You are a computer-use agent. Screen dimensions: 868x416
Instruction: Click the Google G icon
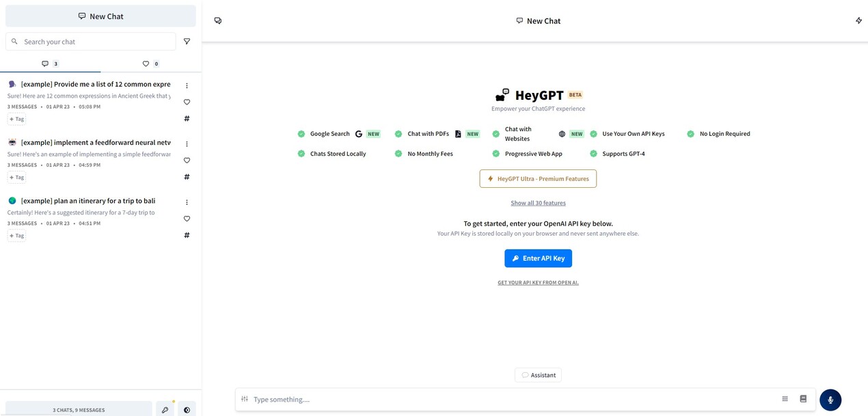point(359,134)
